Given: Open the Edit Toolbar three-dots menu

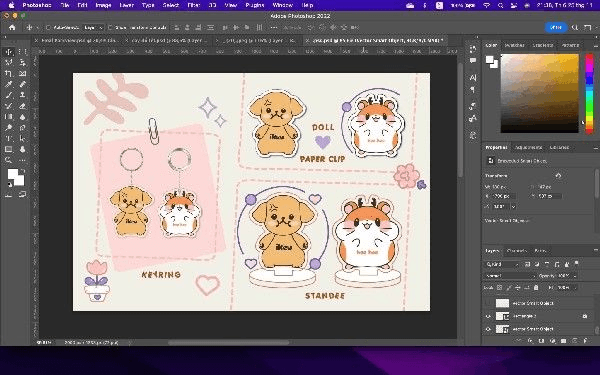Looking at the screenshot, I should tap(23, 160).
